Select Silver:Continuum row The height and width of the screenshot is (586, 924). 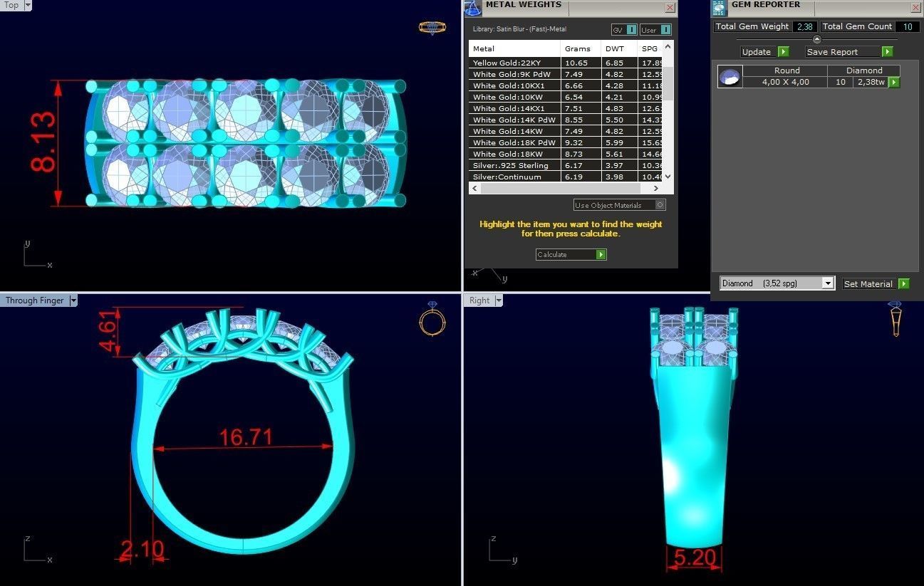pos(566,177)
